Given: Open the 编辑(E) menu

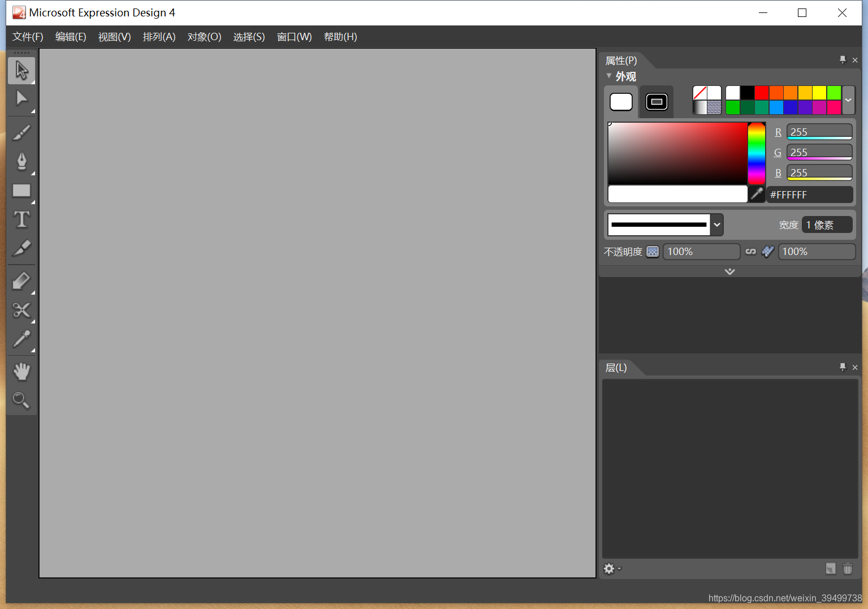Looking at the screenshot, I should coord(71,37).
